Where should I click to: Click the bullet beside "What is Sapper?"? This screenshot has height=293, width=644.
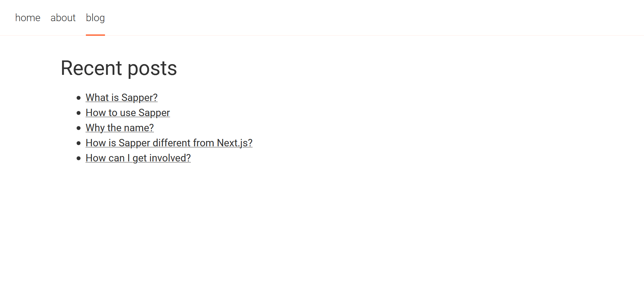78,98
